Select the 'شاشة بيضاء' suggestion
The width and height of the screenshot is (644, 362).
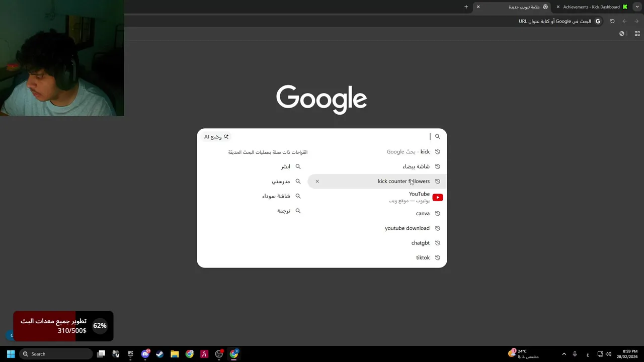[x=376, y=166]
